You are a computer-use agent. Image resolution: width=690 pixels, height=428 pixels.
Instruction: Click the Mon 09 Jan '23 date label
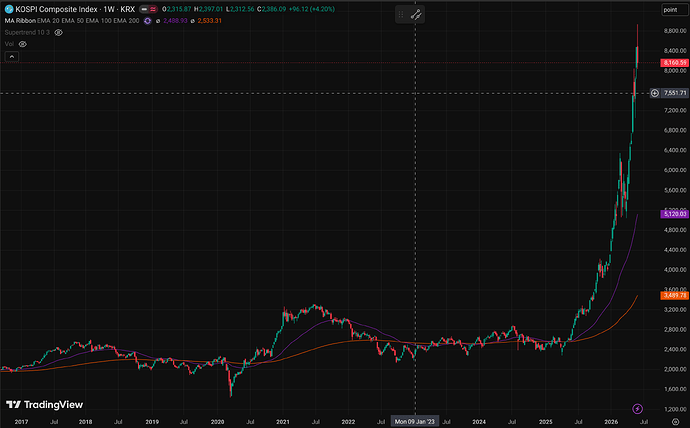(x=415, y=421)
